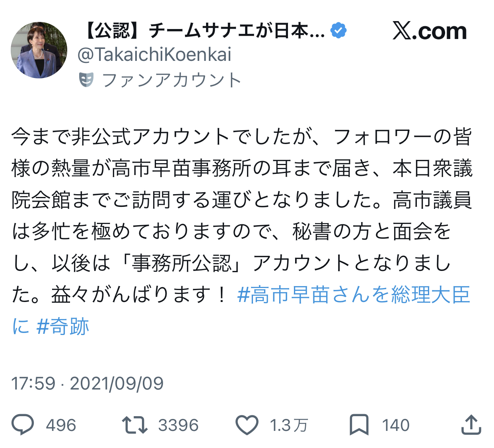Like the tweet with the heart icon

pyautogui.click(x=247, y=425)
